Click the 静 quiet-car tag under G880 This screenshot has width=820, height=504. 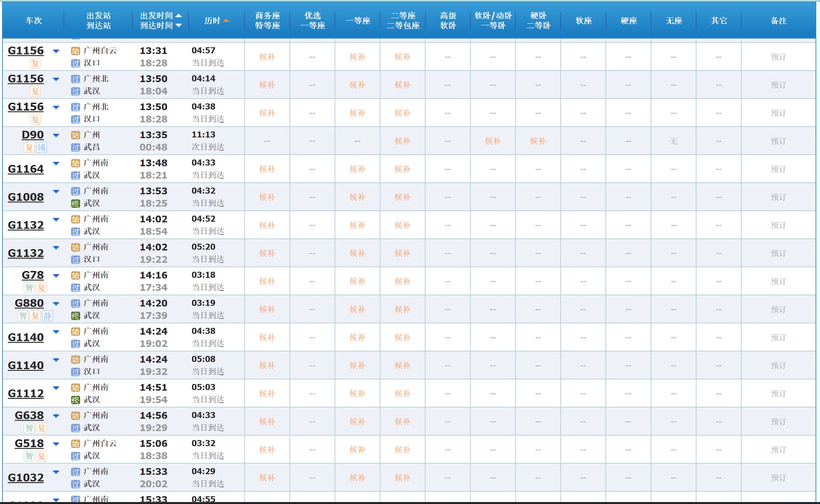(48, 316)
